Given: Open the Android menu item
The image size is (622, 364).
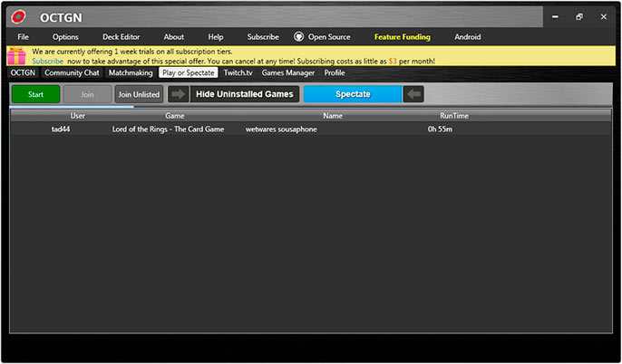Looking at the screenshot, I should coord(468,37).
